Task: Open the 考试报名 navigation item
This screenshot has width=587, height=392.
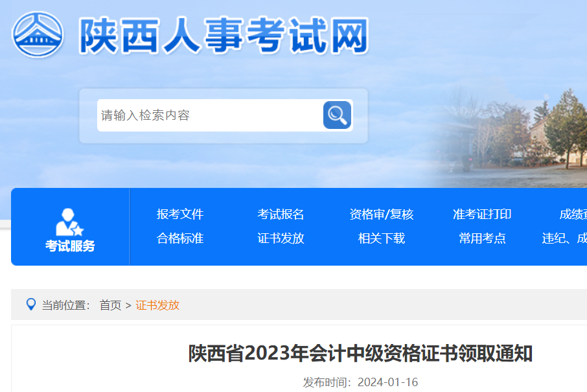Action: [281, 214]
